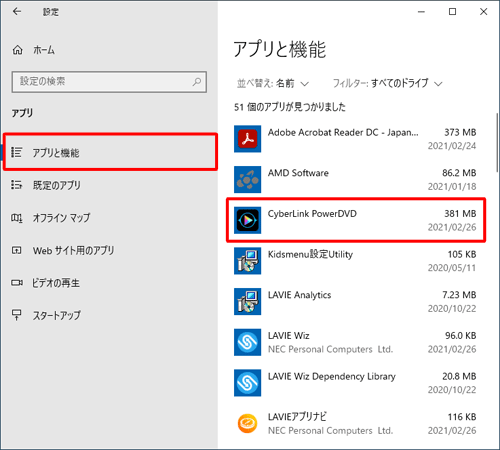Click the スタートアップ icon
The image size is (500, 450).
pos(17,315)
